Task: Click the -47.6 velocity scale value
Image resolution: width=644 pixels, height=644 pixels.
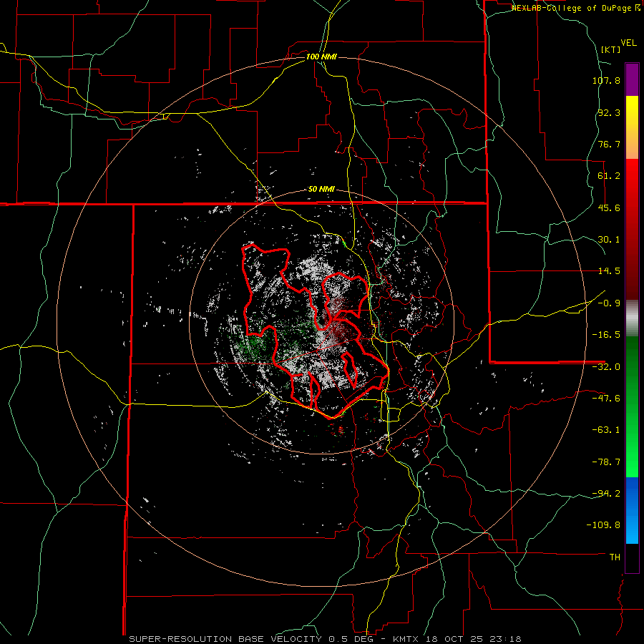Action: (x=606, y=399)
